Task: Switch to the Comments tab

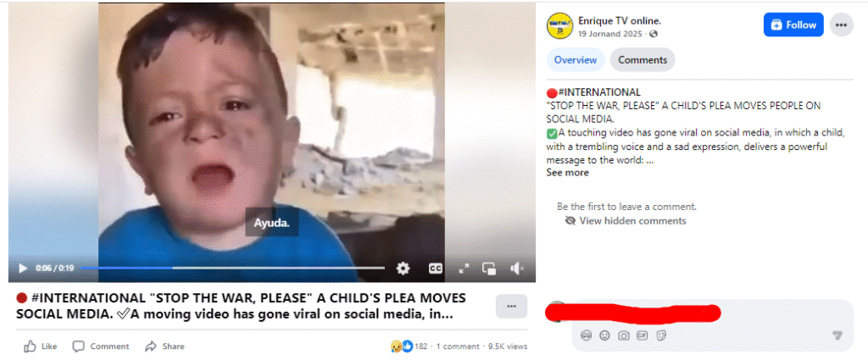Action: (643, 60)
